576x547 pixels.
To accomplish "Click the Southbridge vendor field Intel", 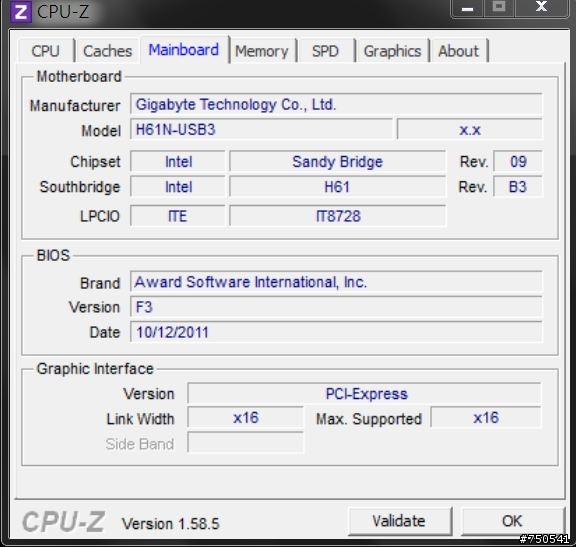I will 178,187.
